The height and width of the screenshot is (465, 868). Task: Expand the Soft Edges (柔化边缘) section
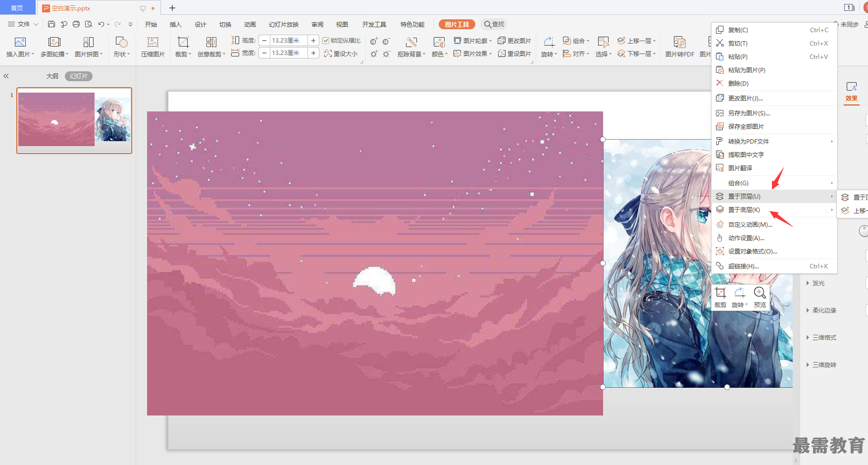821,310
